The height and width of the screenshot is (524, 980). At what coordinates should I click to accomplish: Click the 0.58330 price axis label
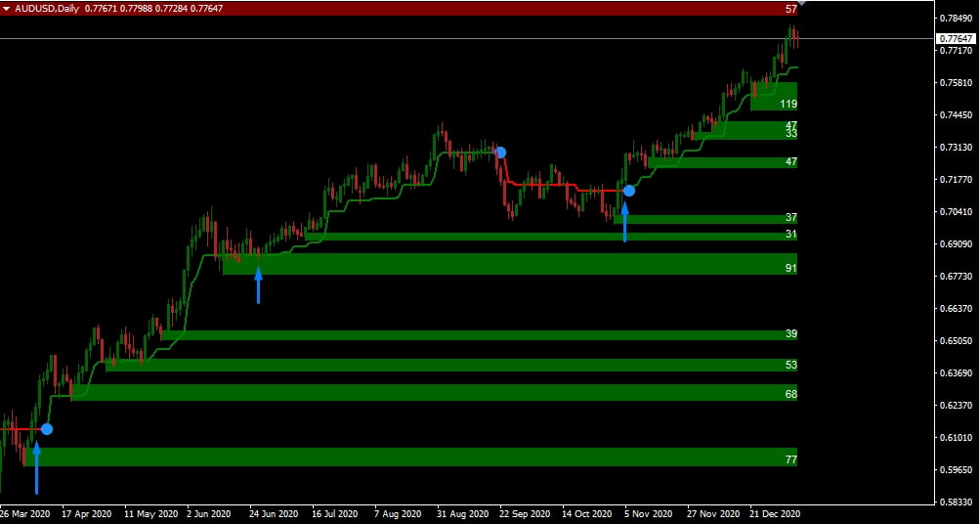point(957,502)
